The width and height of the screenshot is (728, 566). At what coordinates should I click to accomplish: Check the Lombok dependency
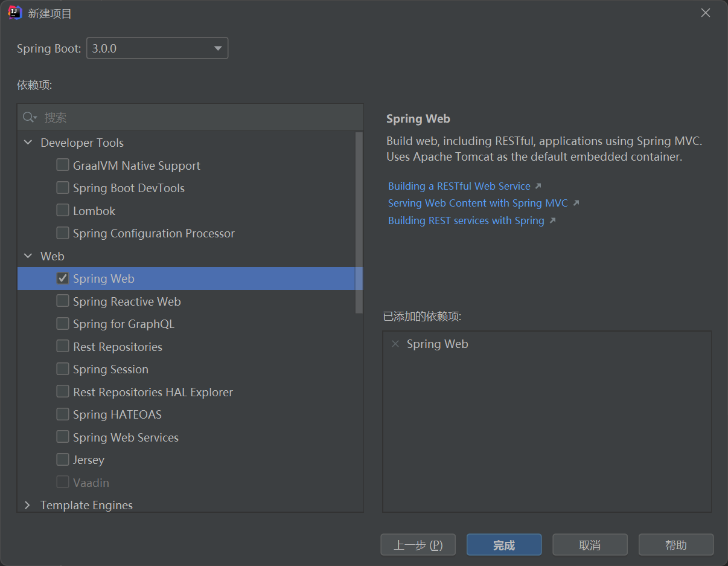[x=63, y=210]
